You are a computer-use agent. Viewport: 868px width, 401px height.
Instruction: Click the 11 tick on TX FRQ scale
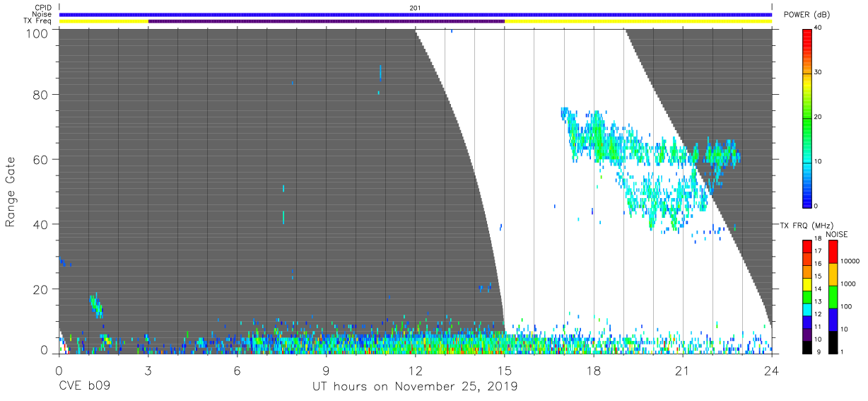pyautogui.click(x=818, y=327)
